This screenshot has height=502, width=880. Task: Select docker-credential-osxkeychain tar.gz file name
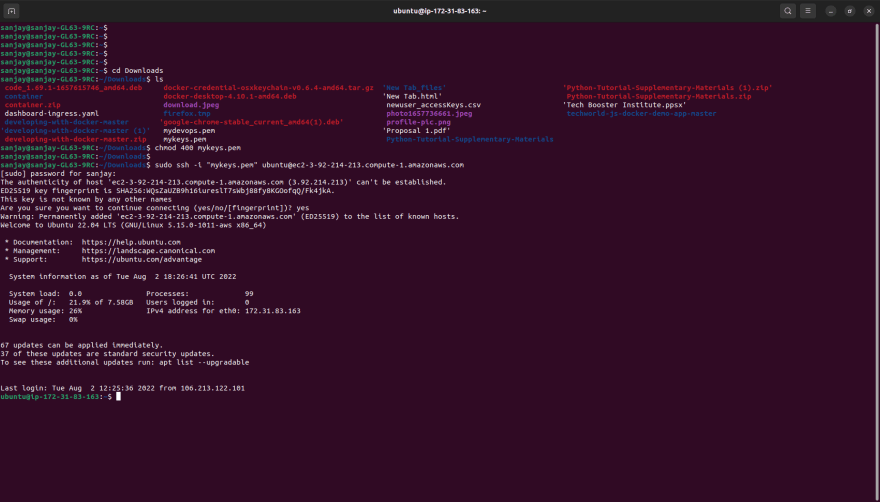(x=268, y=88)
